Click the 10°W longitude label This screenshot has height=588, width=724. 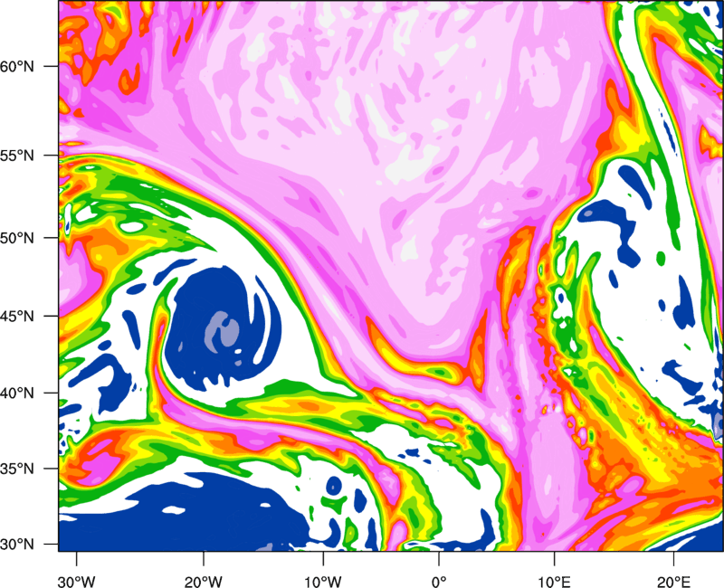coord(323,581)
